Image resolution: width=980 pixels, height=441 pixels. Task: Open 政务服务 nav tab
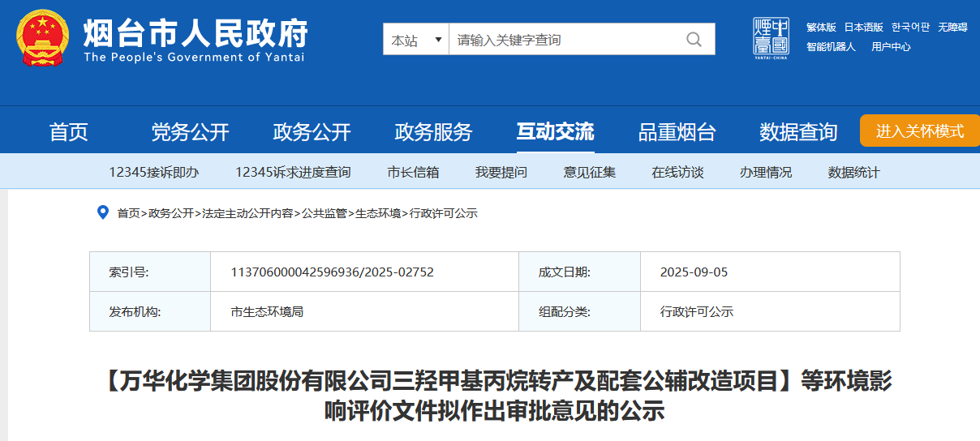(x=434, y=131)
